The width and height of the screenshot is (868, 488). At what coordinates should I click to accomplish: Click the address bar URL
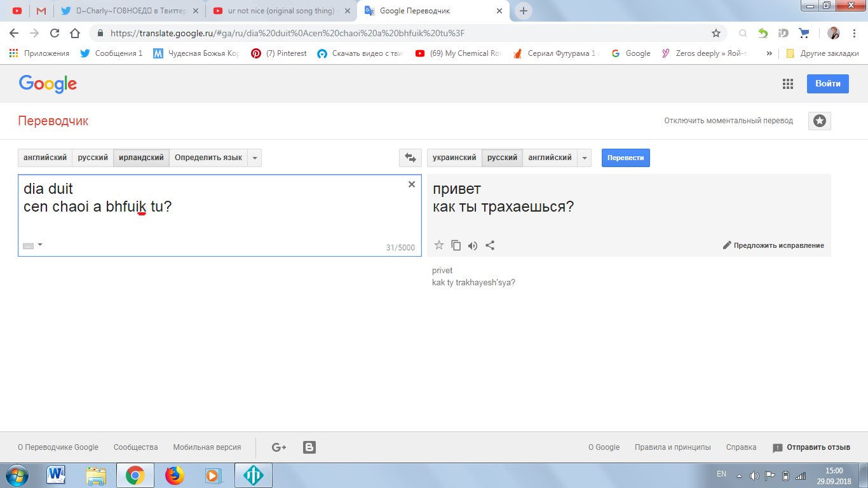(287, 33)
